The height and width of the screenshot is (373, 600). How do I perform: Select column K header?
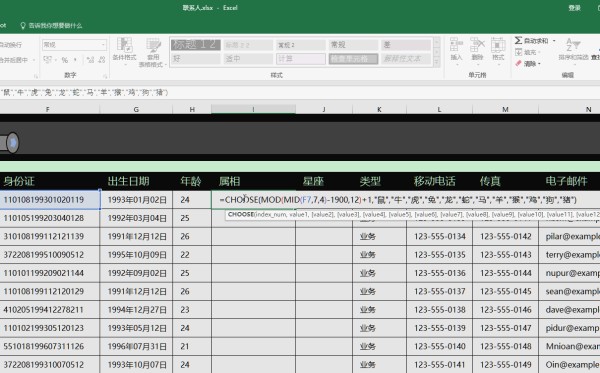pyautogui.click(x=379, y=109)
